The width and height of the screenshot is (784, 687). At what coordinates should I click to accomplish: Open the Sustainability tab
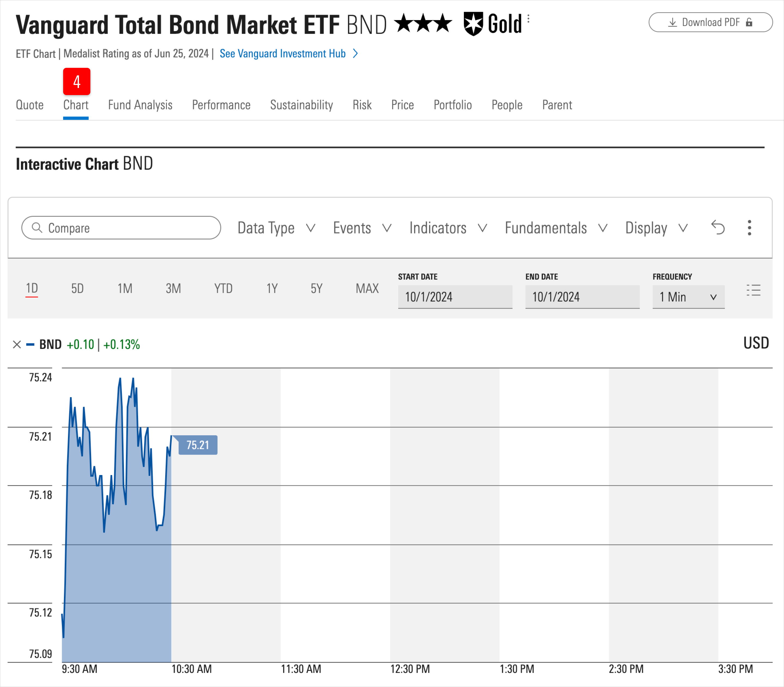(x=302, y=105)
